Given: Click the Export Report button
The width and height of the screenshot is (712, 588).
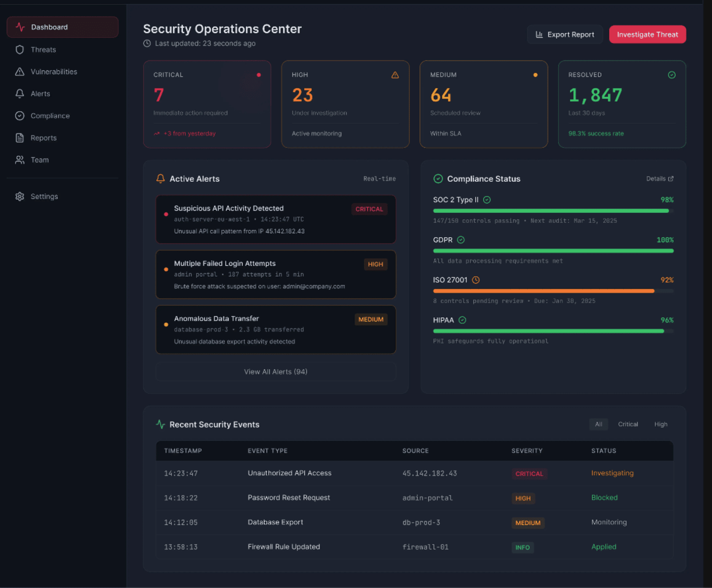Looking at the screenshot, I should 565,34.
